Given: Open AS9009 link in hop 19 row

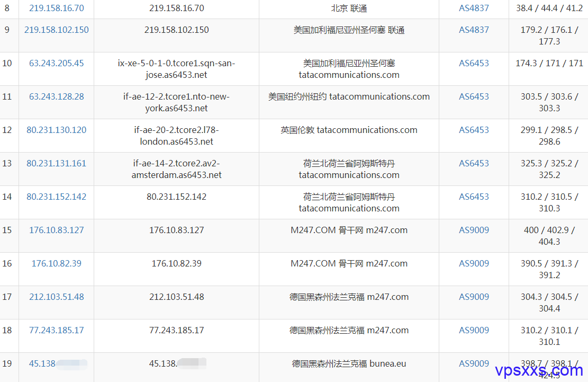Looking at the screenshot, I should coord(474,364).
